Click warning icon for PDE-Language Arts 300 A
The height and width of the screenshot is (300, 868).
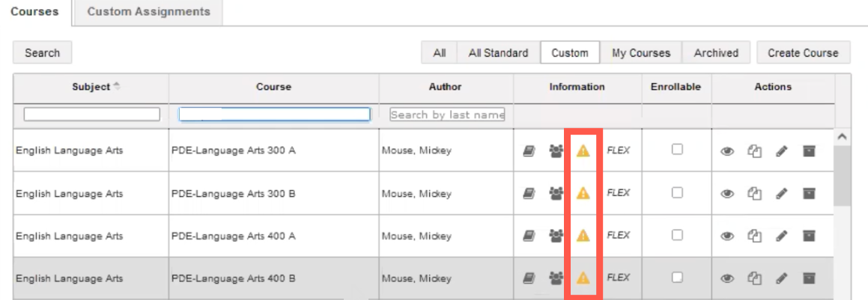click(x=583, y=150)
